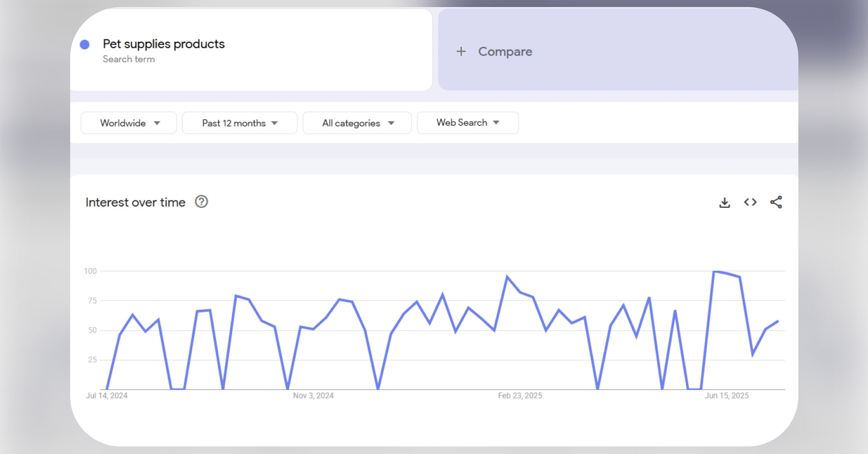Viewport: 868px width, 454px height.
Task: Open the Web Search type dropdown
Action: pos(467,123)
